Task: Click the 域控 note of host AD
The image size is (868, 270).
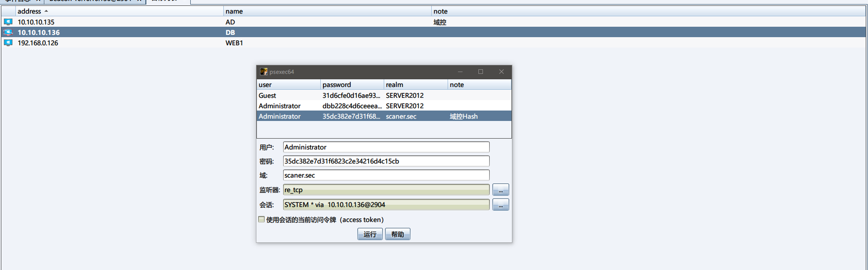Action: [440, 22]
